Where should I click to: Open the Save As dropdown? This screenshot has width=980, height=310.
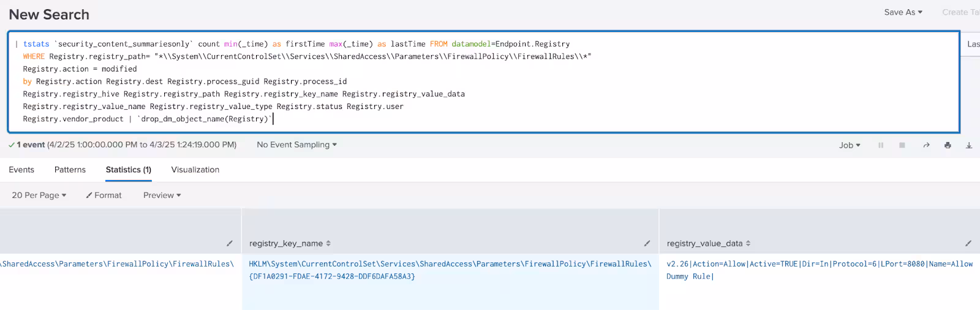(903, 12)
